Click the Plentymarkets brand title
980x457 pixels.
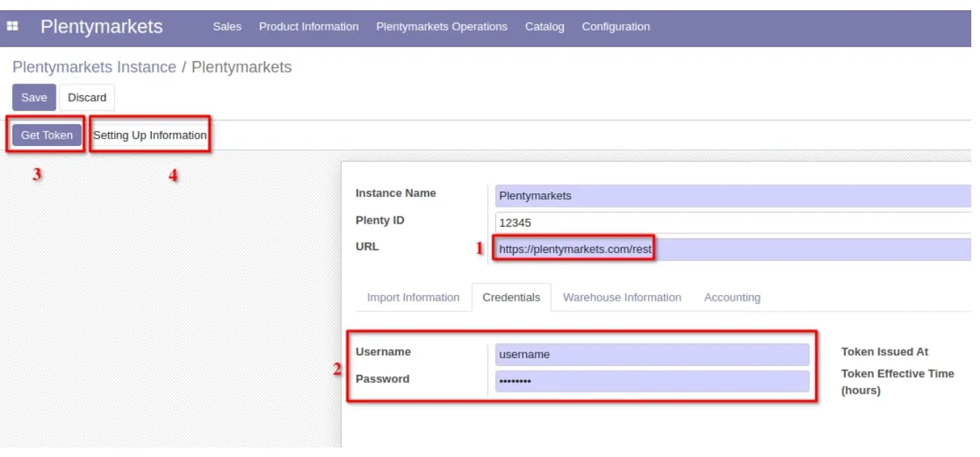(x=102, y=27)
